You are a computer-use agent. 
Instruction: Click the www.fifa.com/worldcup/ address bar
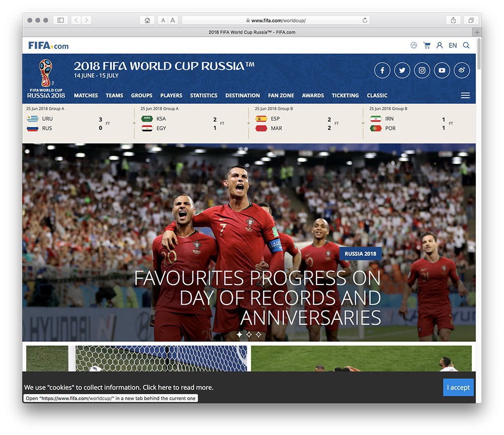pyautogui.click(x=276, y=20)
